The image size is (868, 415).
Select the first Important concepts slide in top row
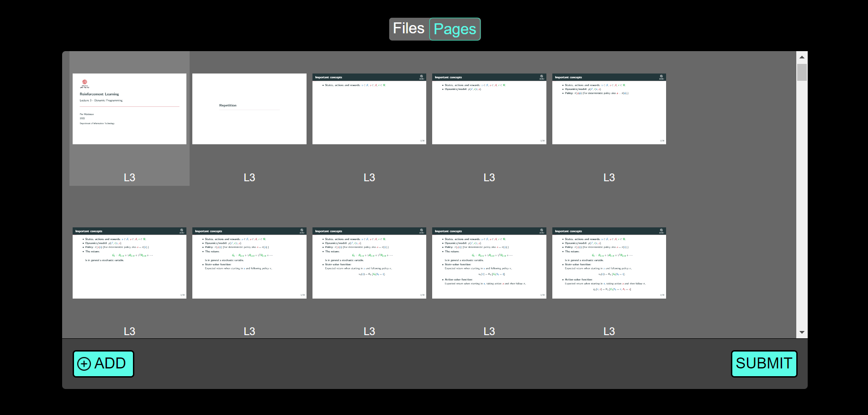369,109
